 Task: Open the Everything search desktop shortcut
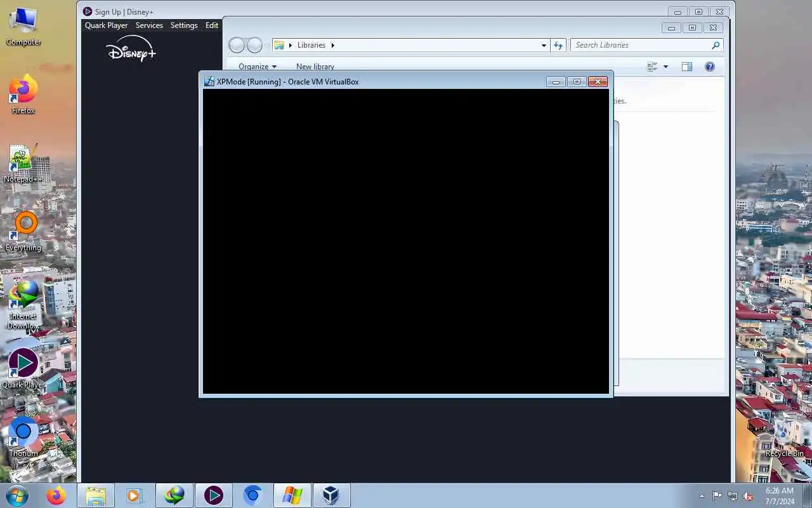[23, 232]
